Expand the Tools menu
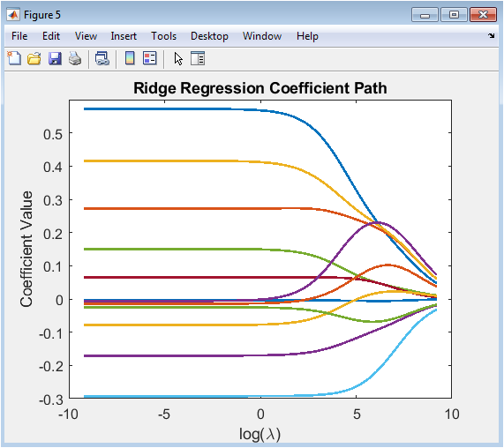This screenshot has height=448, width=504. coord(163,36)
